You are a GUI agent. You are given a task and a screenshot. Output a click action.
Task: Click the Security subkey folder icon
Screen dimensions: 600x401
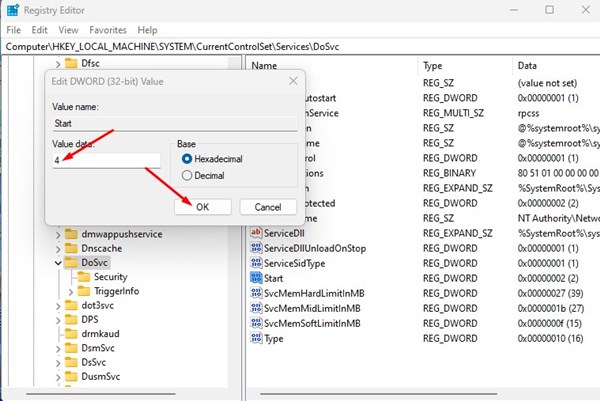click(84, 276)
